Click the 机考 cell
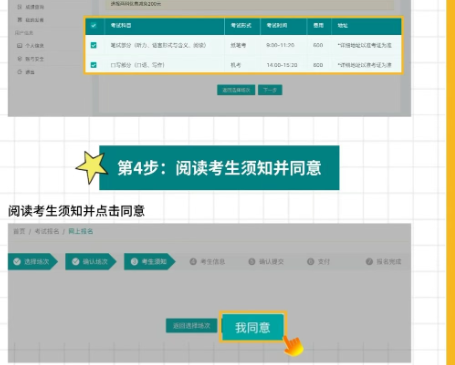Image resolution: width=455 pixels, height=365 pixels. click(x=236, y=65)
